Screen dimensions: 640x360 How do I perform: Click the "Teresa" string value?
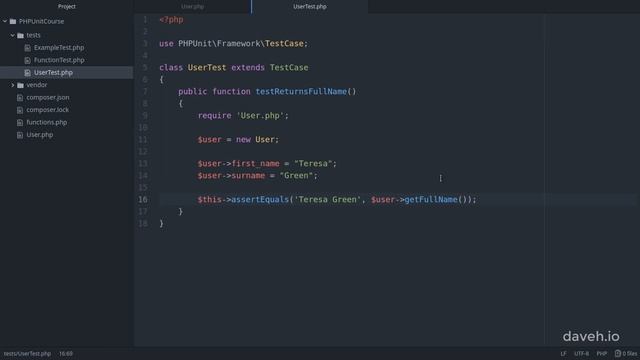(313, 163)
